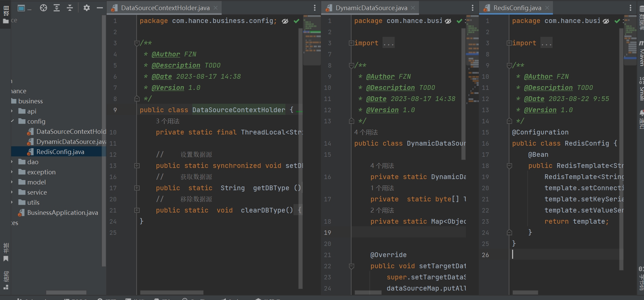
Task: Close the DataSourceContextHolder.java tab
Action: coord(216,8)
